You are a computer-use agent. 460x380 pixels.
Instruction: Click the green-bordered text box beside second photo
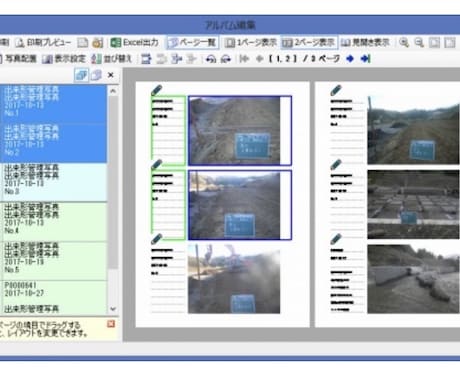(168, 205)
